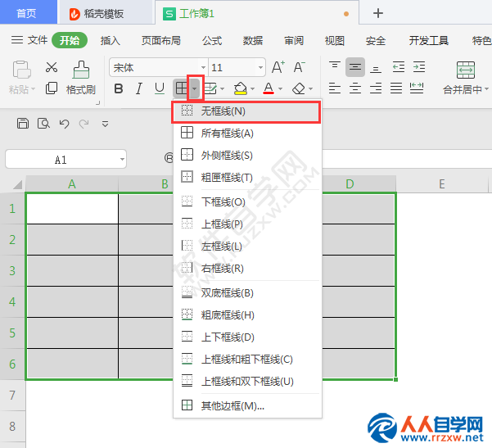Open the 视图 ribbon tab
Screen dimensions: 492x448
click(x=335, y=40)
